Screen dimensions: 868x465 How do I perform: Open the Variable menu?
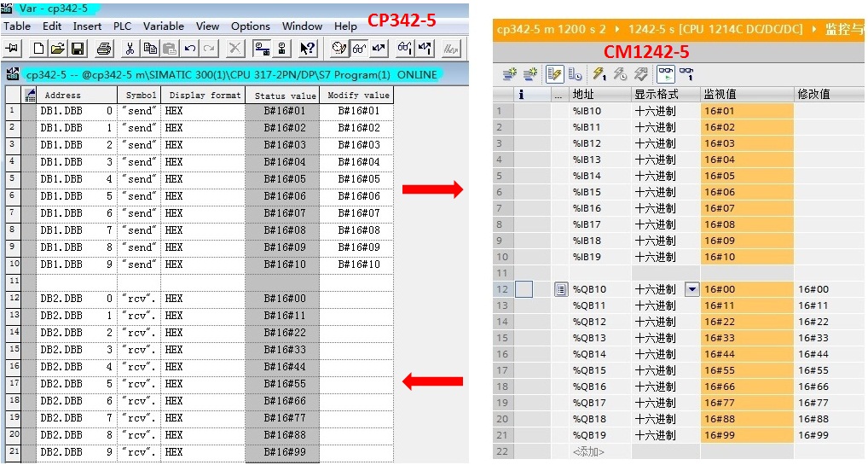click(x=164, y=26)
